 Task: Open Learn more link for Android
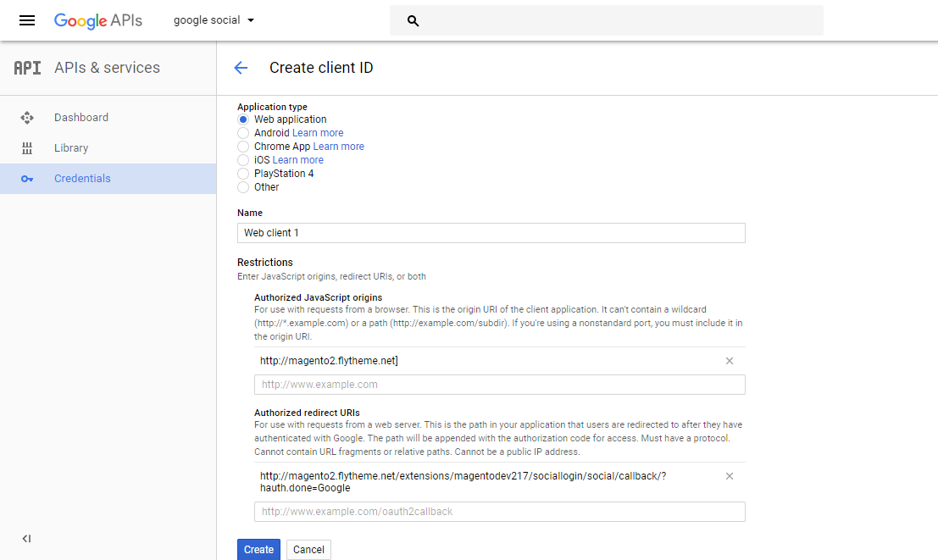tap(318, 133)
